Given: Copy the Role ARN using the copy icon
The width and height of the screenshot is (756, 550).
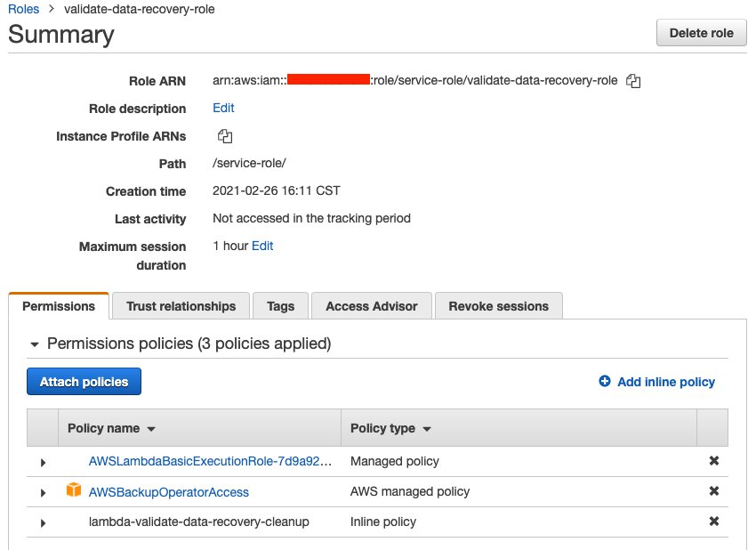Looking at the screenshot, I should tap(634, 80).
